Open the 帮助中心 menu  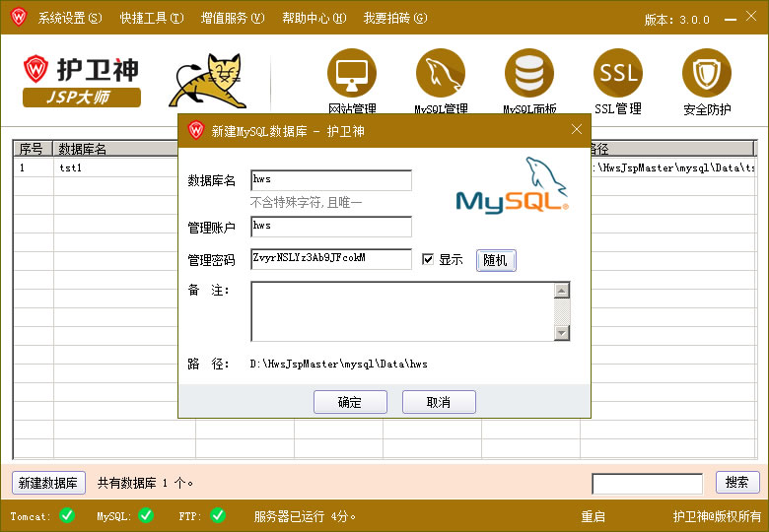pyautogui.click(x=314, y=18)
